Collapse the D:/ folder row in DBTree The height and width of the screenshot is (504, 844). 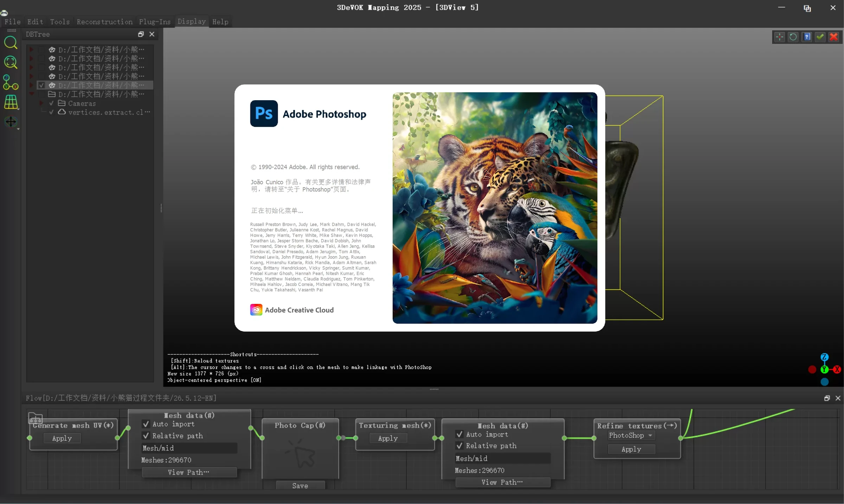coord(32,94)
